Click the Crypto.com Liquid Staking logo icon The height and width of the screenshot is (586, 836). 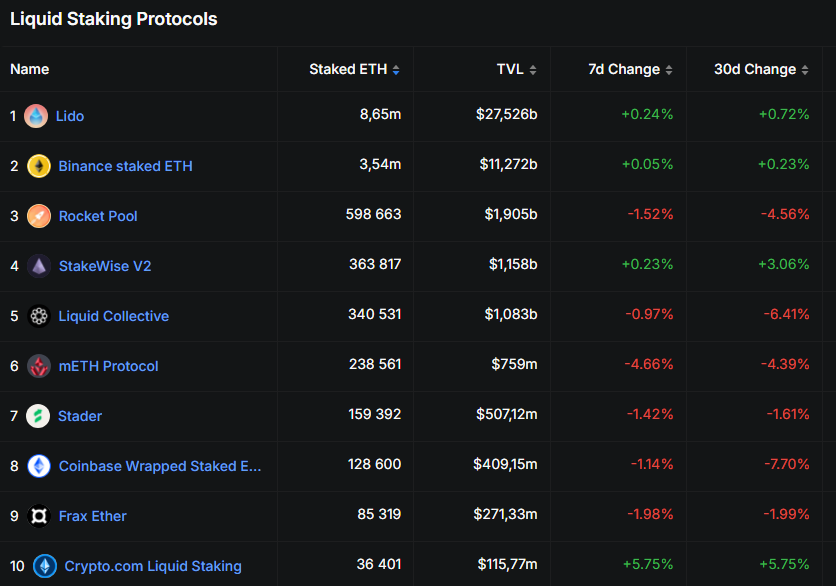[45, 566]
